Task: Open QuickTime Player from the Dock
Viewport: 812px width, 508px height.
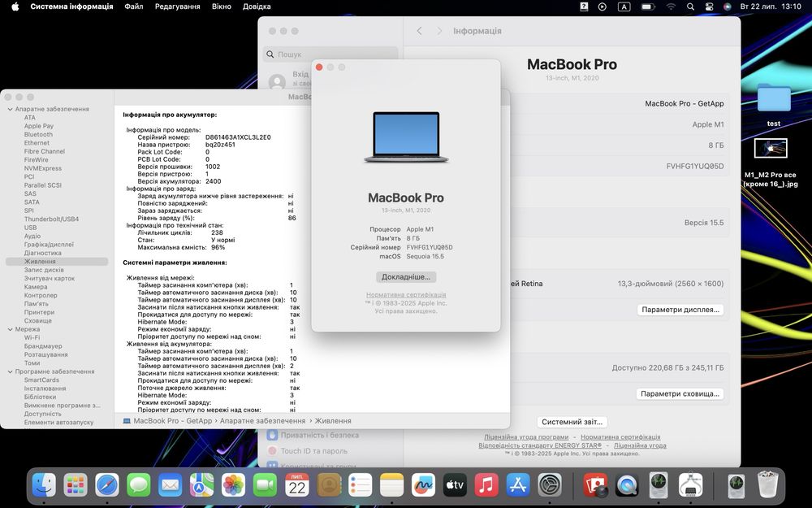Action: tap(627, 486)
